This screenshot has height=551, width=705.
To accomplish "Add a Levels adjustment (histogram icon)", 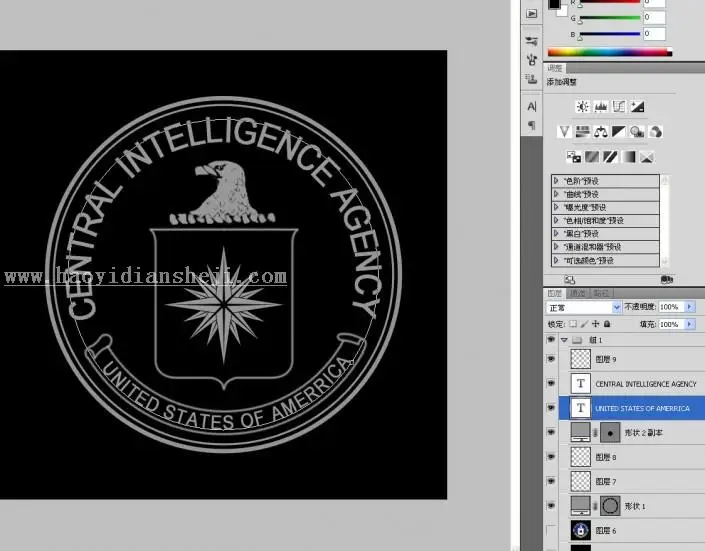I will (x=601, y=107).
